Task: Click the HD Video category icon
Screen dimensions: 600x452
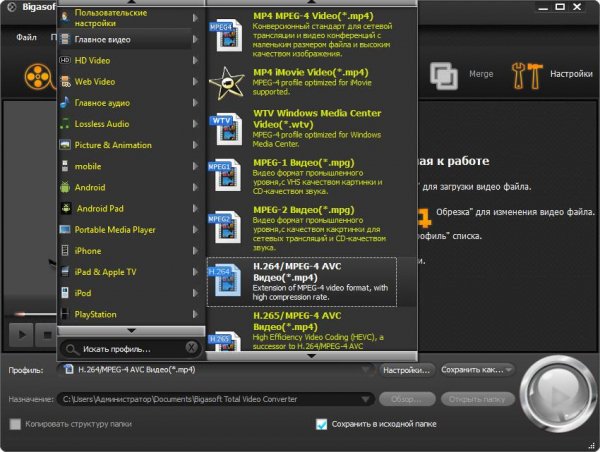Action: pos(65,60)
